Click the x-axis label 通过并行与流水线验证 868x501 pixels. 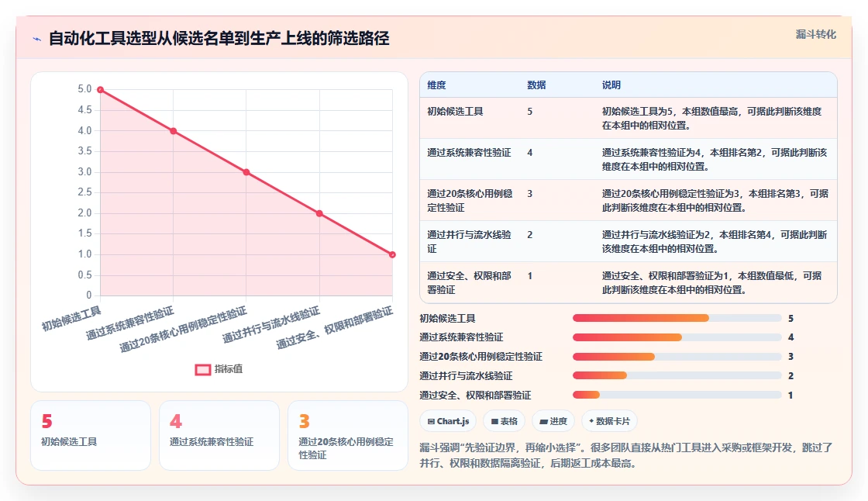click(x=271, y=325)
